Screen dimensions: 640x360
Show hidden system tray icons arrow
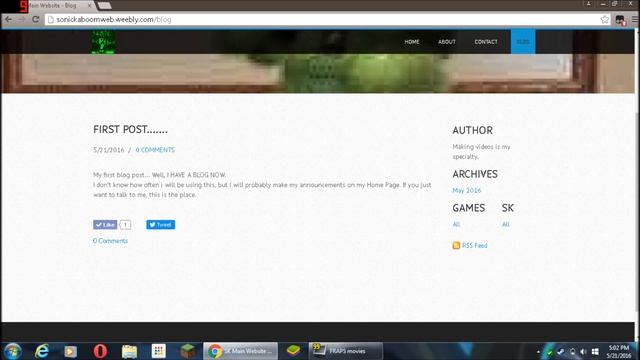[x=538, y=351]
